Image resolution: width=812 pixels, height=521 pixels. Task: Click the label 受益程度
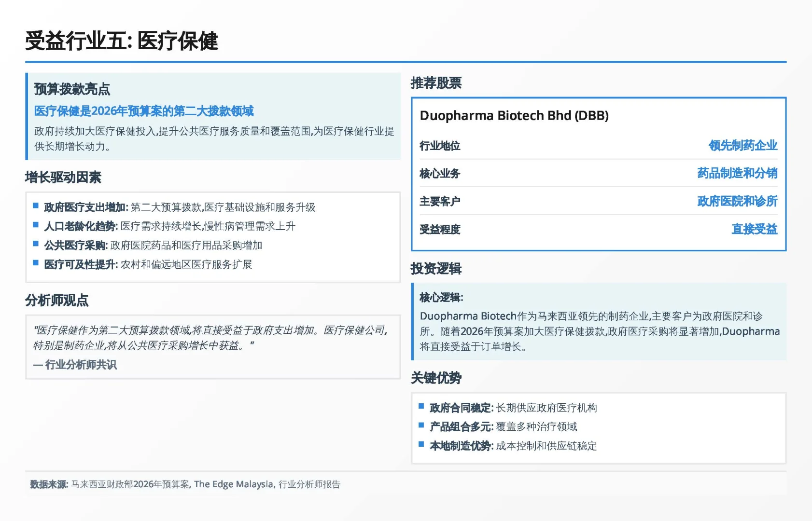click(440, 229)
